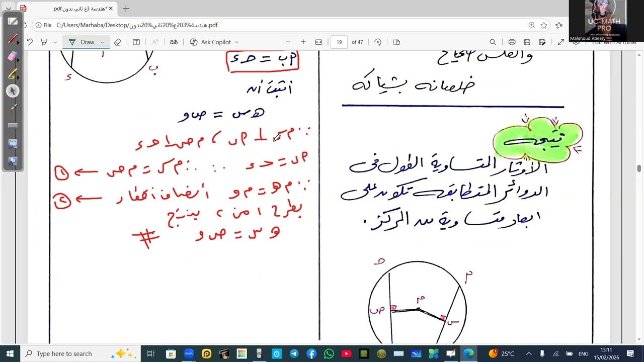Open Telegram from the taskbar
The height and width of the screenshot is (362, 644).
pyautogui.click(x=294, y=353)
